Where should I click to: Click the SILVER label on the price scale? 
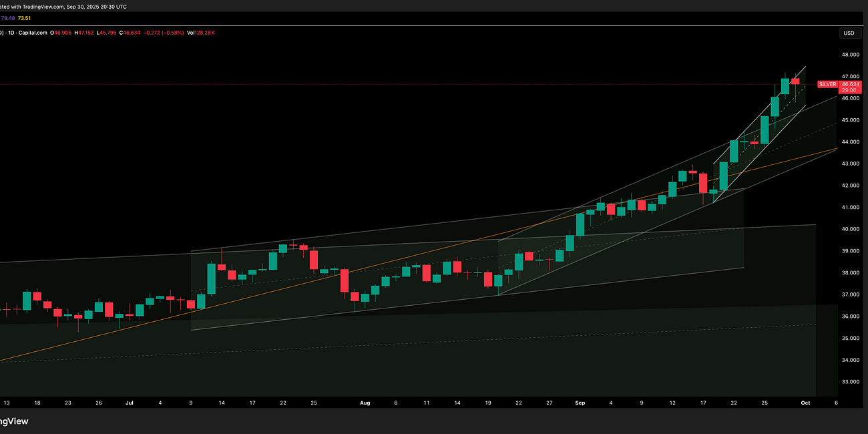pyautogui.click(x=828, y=84)
